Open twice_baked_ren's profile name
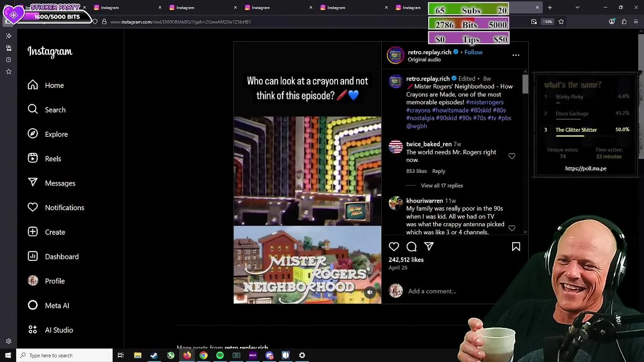644x362 pixels. click(x=429, y=144)
